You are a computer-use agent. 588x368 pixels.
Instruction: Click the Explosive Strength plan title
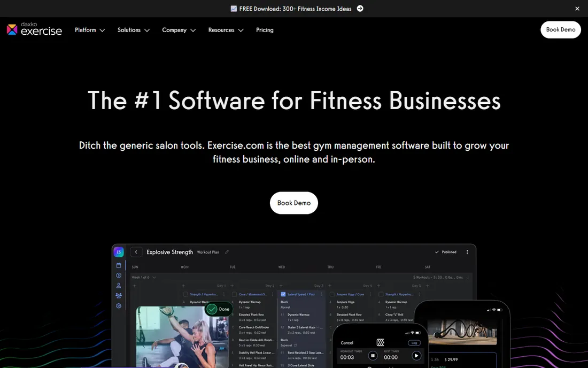tap(169, 252)
